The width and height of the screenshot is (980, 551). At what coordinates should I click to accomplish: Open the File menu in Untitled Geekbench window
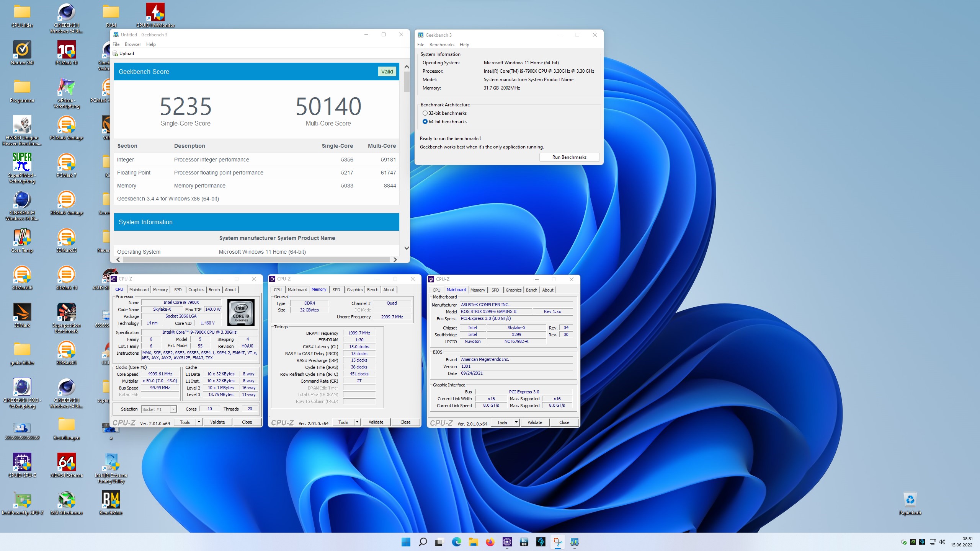116,44
